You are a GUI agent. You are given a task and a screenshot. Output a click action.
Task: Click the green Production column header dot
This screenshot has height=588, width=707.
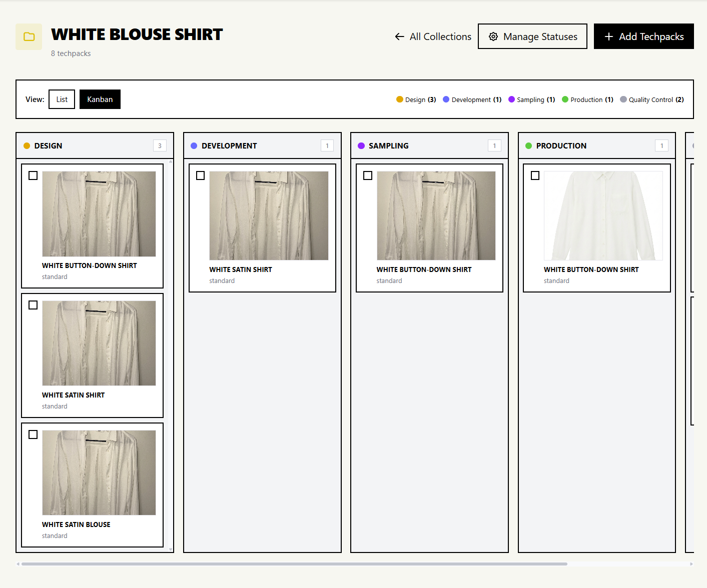pos(528,146)
